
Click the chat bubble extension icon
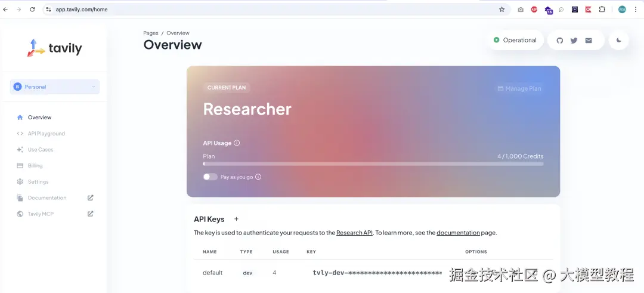561,10
